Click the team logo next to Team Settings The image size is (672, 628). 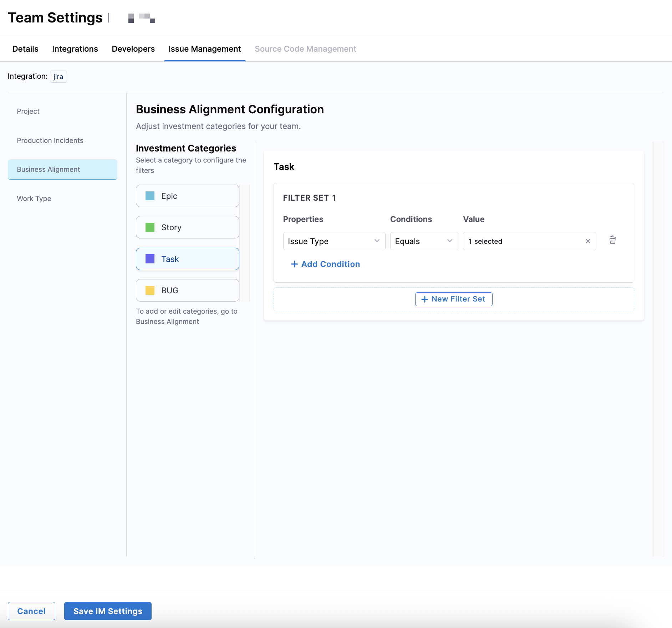[142, 18]
